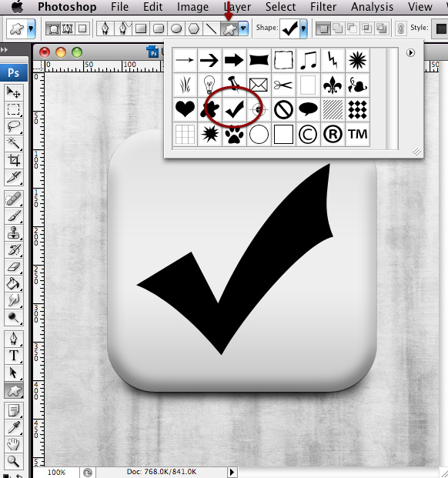448x478 pixels.
Task: Enable Paths mode
Action: (67, 28)
